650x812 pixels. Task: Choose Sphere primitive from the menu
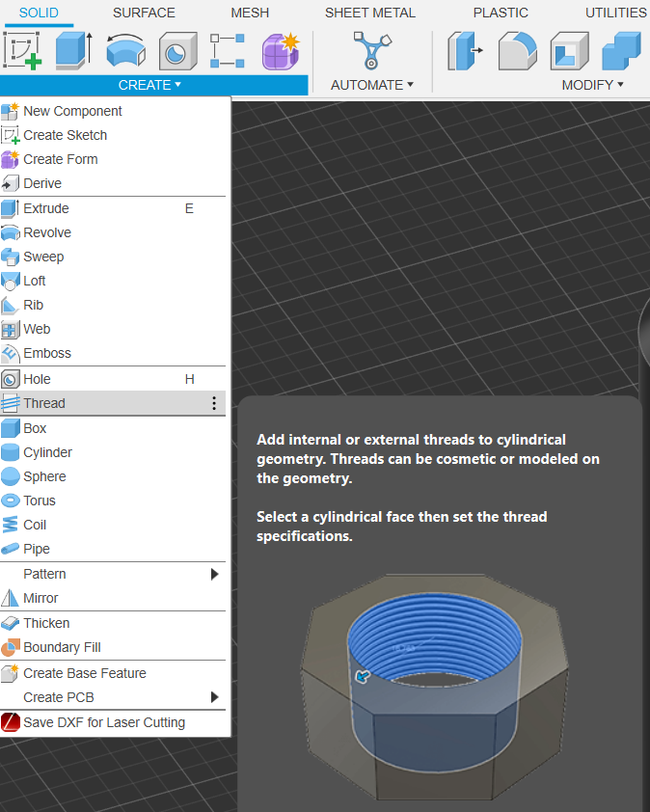[x=113, y=476]
